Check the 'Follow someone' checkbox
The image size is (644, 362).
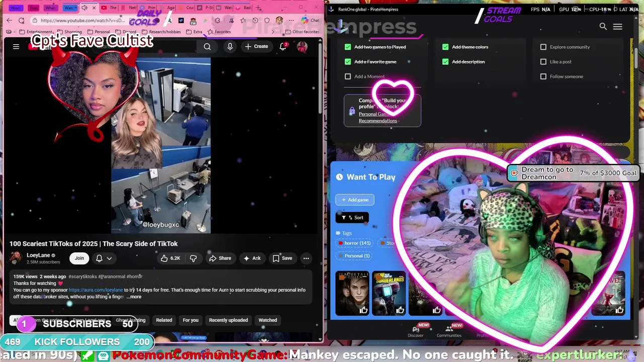(x=543, y=76)
